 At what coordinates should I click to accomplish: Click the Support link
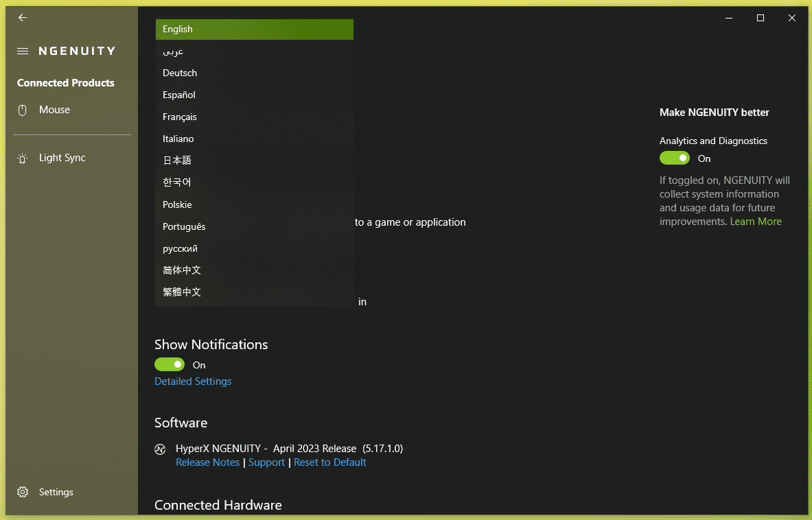267,462
